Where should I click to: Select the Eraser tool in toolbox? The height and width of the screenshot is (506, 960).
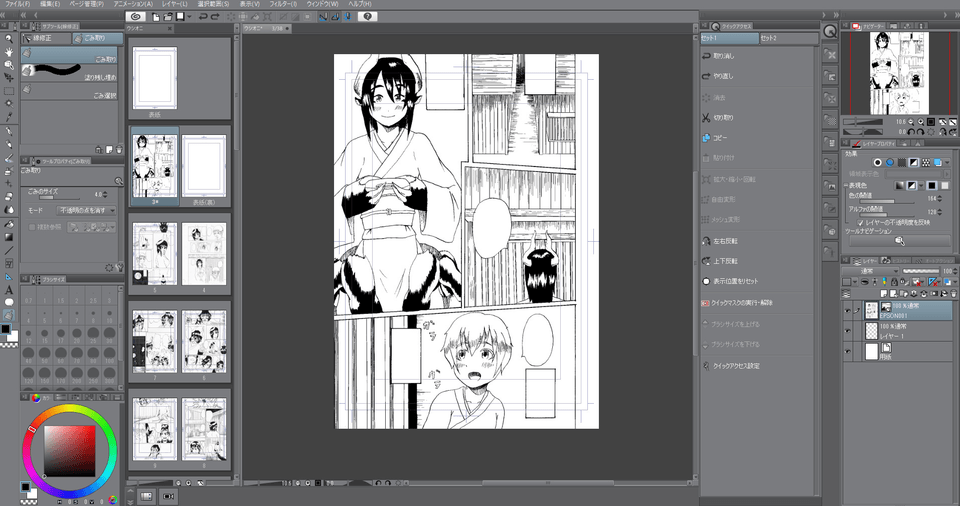(9, 197)
